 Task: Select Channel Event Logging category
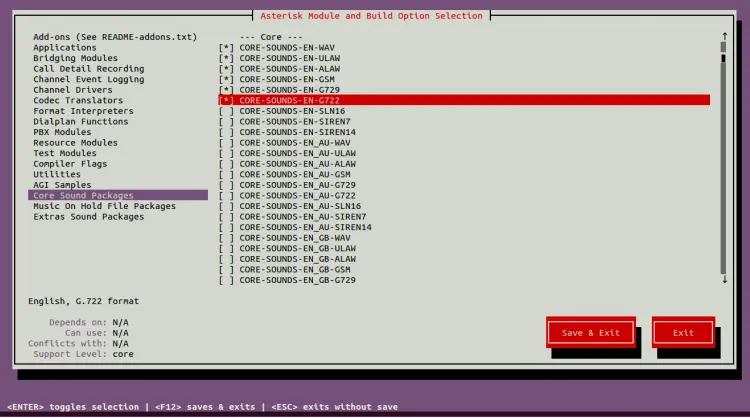point(88,79)
